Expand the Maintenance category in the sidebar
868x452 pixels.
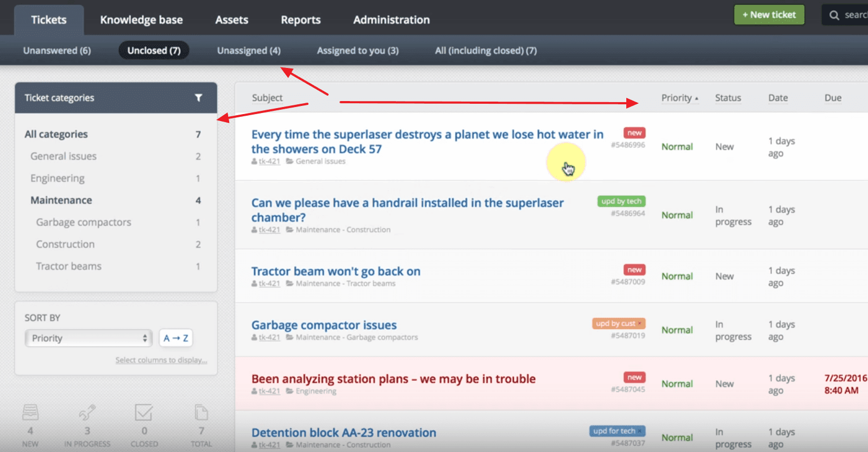click(x=61, y=200)
